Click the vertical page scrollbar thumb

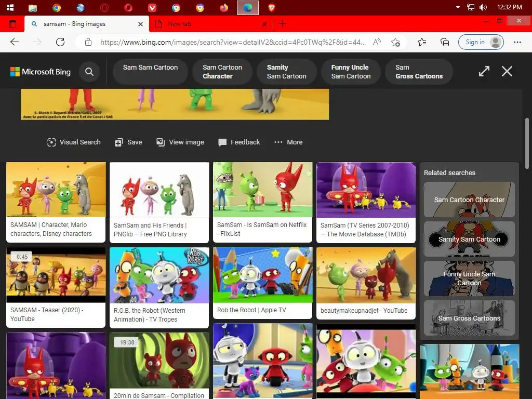[x=527, y=143]
